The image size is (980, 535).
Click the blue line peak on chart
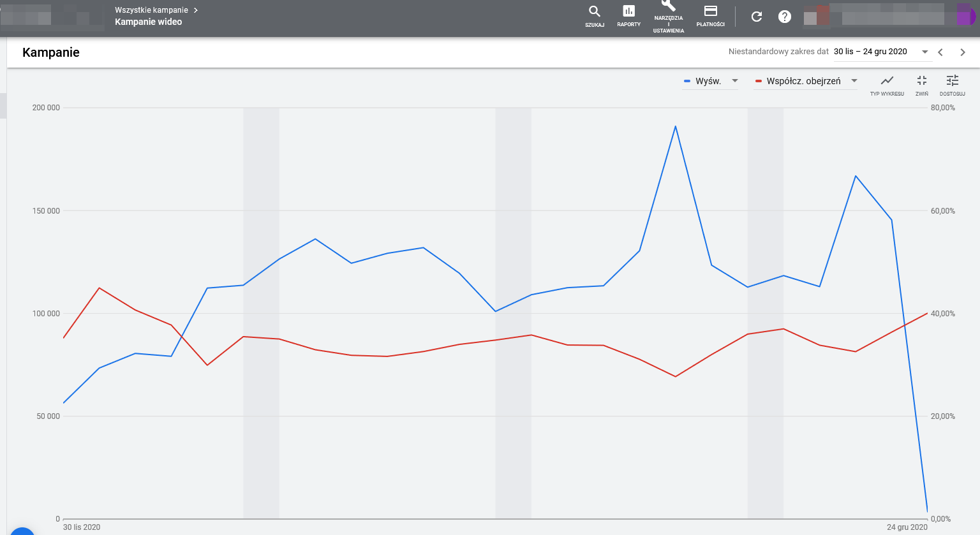point(676,126)
